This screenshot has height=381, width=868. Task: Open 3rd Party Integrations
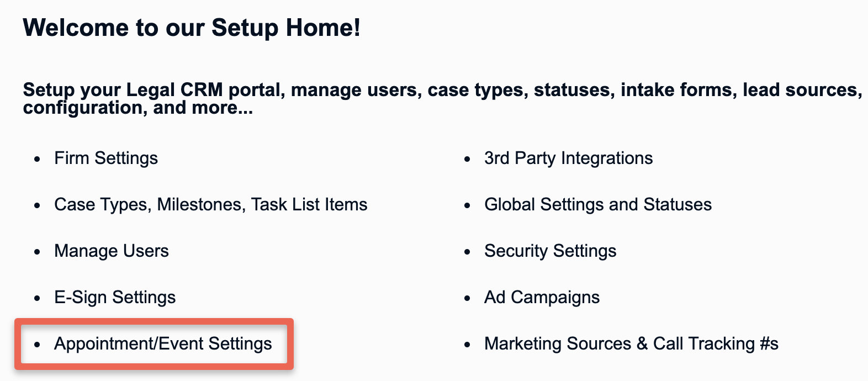tap(568, 158)
